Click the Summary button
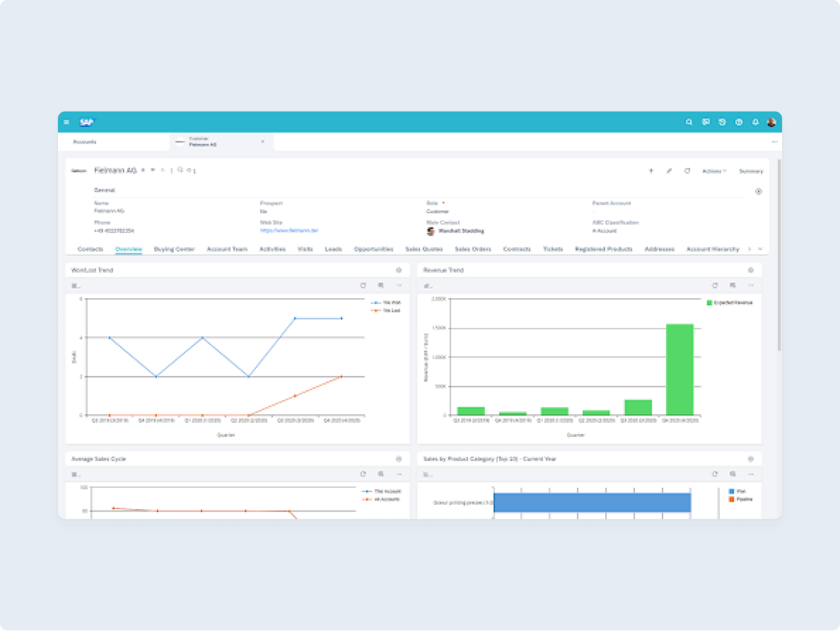The image size is (840, 631). coord(751,171)
